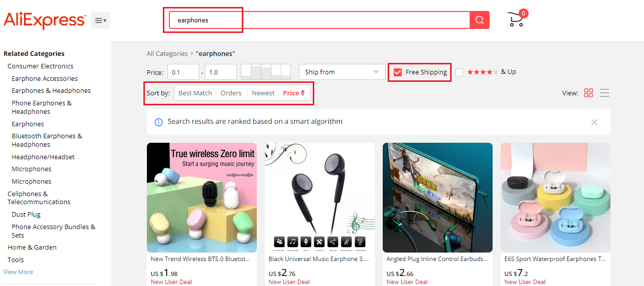Open angled plug earbuds product image
This screenshot has width=644, height=286.
[x=438, y=198]
